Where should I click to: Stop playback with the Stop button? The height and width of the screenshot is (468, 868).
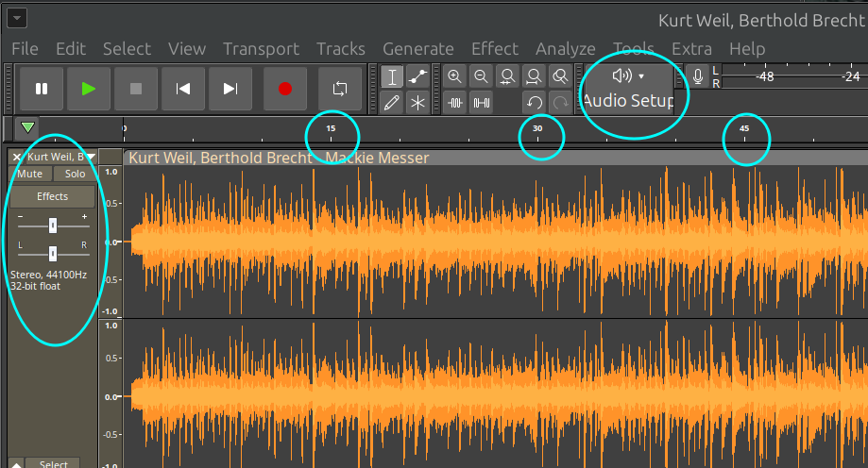tap(136, 89)
